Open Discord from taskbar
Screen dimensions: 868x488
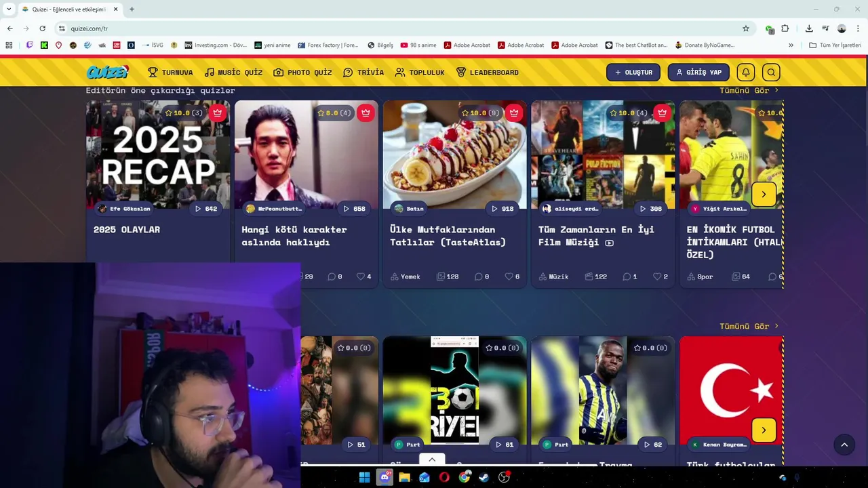[384, 477]
